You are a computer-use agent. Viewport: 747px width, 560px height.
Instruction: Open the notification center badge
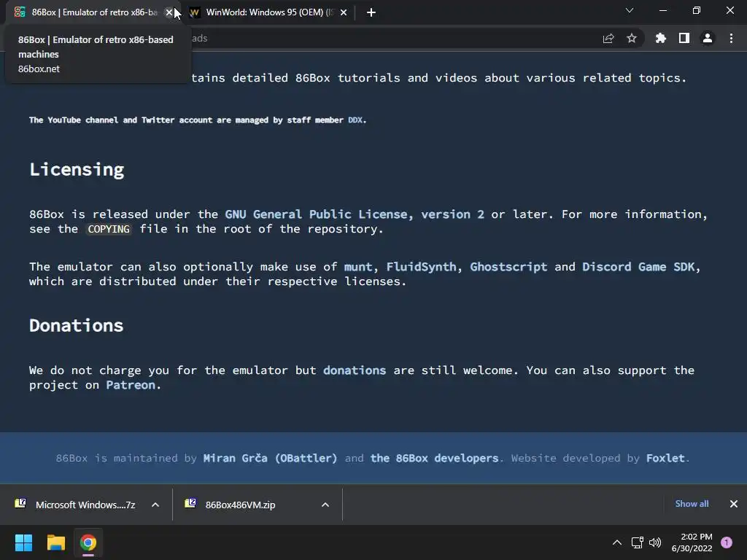coord(727,542)
